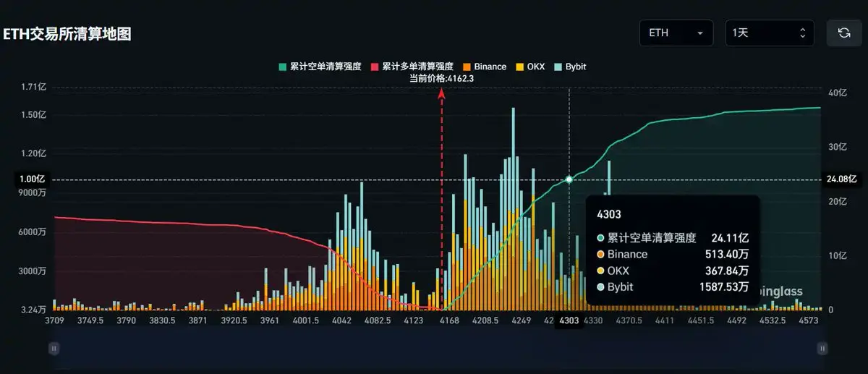Click the 4492 x-axis label
Viewport: 868px width, 374px height.
(x=736, y=320)
